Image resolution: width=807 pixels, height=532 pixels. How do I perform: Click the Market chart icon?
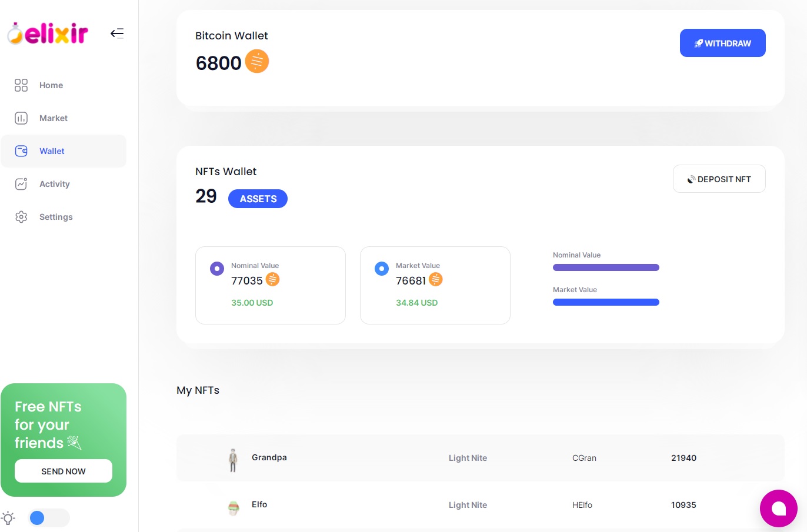pos(21,118)
